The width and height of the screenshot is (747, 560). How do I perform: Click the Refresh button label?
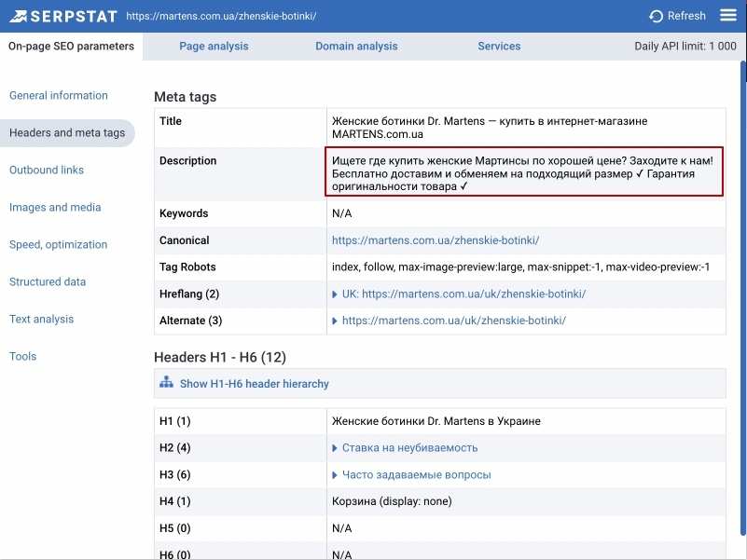tap(686, 16)
